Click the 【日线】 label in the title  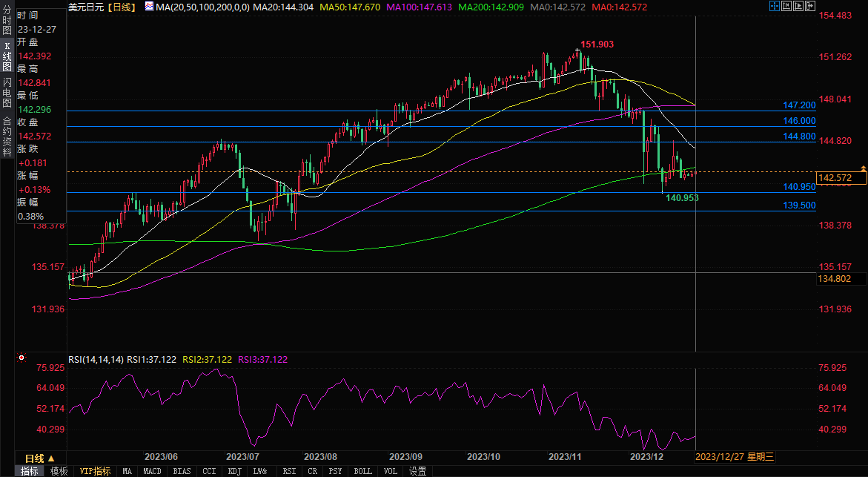click(121, 7)
